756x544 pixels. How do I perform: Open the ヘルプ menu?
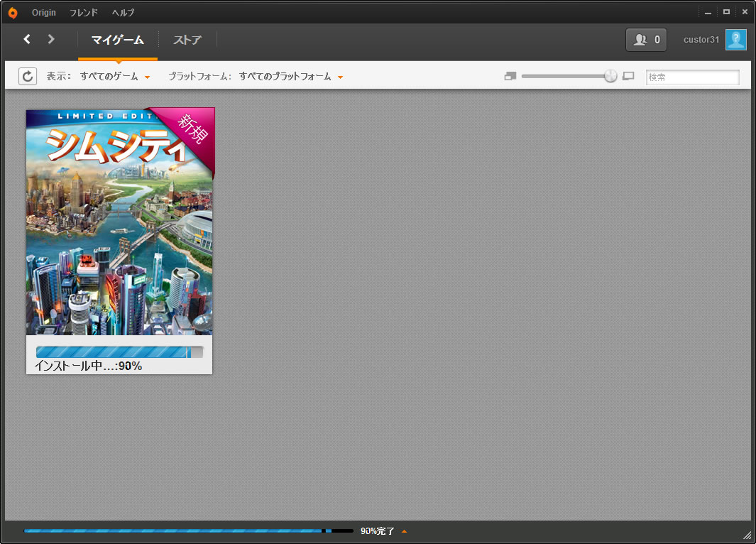123,13
